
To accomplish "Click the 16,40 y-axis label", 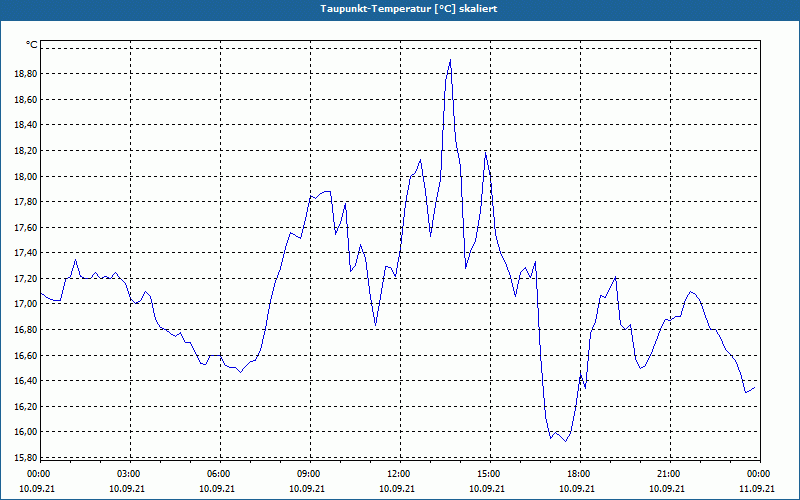I will pyautogui.click(x=26, y=381).
